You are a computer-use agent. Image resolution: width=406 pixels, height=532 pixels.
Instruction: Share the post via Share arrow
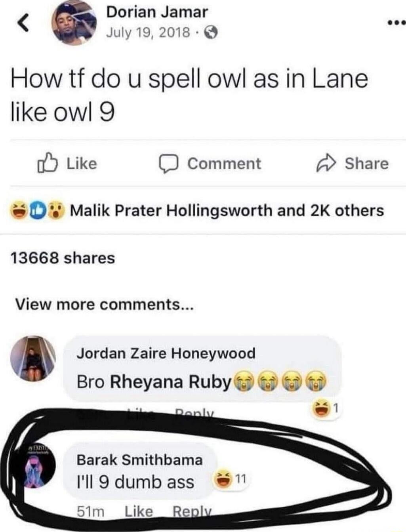pyautogui.click(x=352, y=164)
